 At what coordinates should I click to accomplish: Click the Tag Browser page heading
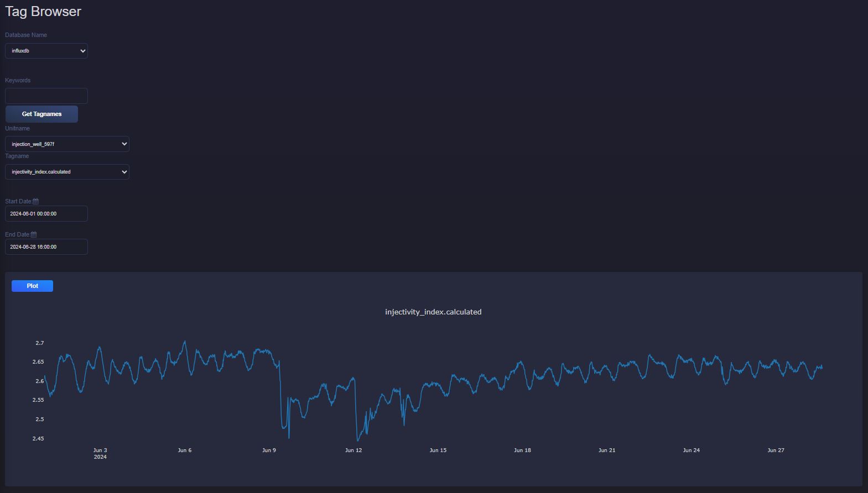click(x=43, y=12)
